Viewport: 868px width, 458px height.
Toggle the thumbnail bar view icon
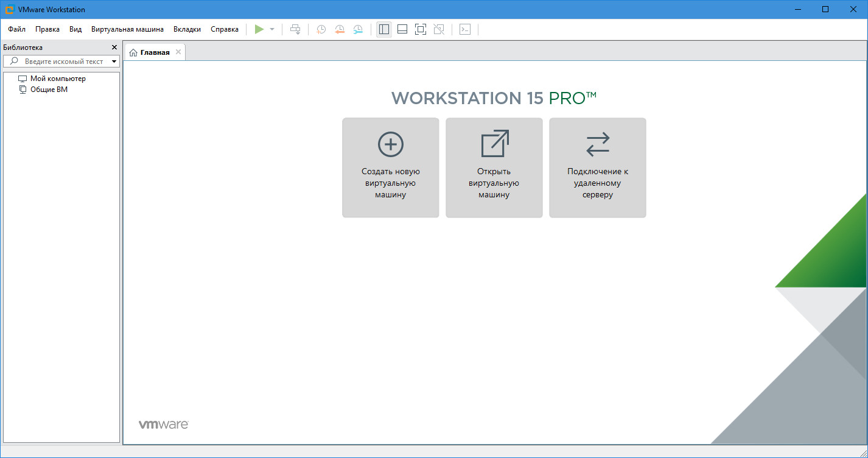[402, 29]
